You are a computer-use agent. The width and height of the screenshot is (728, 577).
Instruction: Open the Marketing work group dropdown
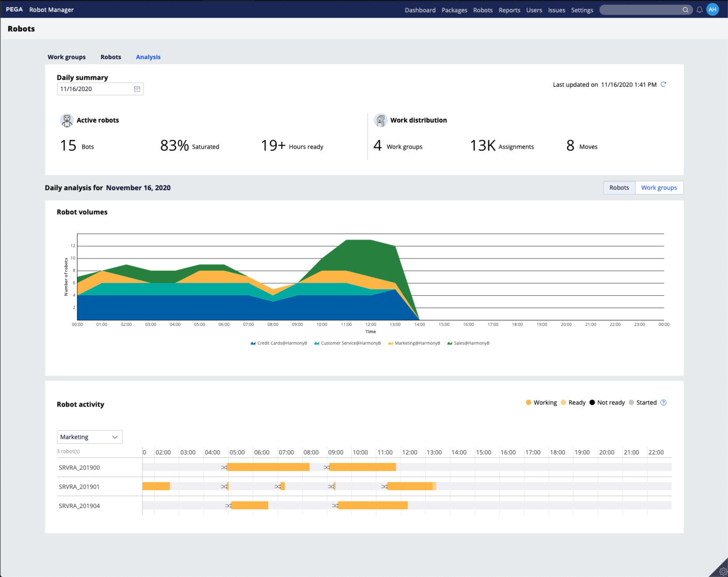click(x=89, y=436)
